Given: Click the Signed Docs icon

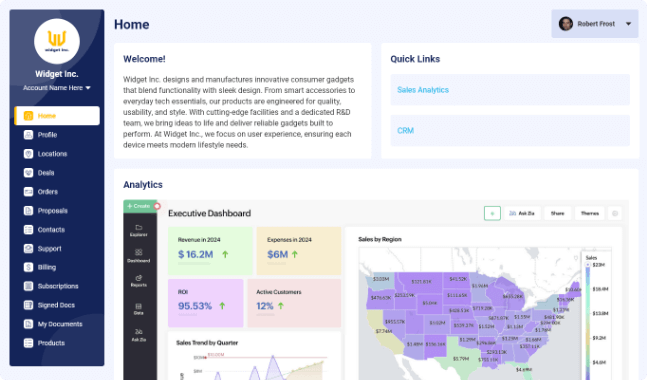Looking at the screenshot, I should click(x=28, y=305).
